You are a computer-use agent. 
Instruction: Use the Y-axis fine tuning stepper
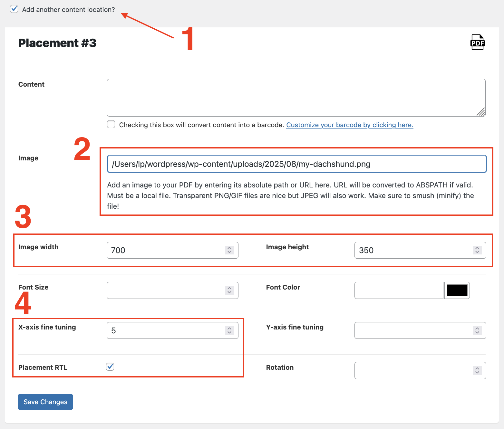[477, 330]
